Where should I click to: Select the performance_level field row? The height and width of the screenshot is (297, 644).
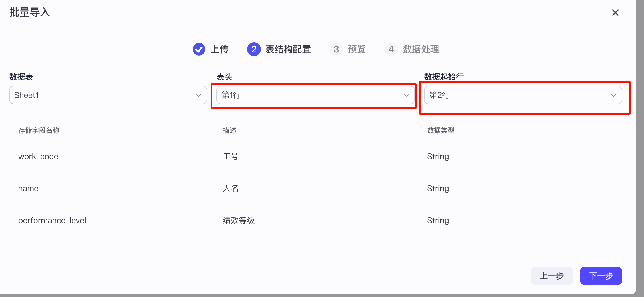click(52, 221)
